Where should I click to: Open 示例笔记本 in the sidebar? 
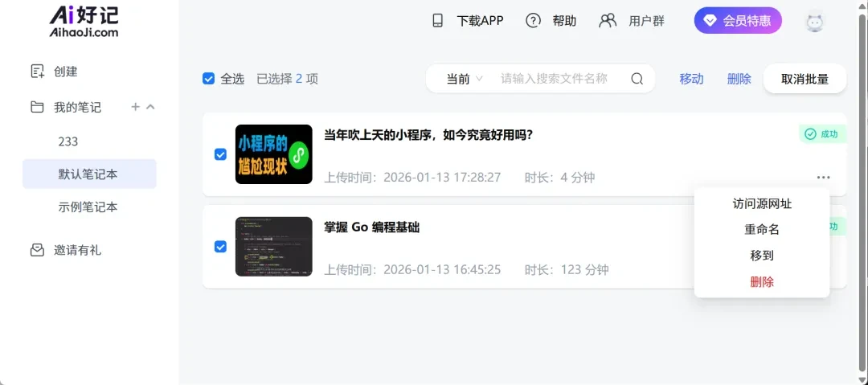89,207
